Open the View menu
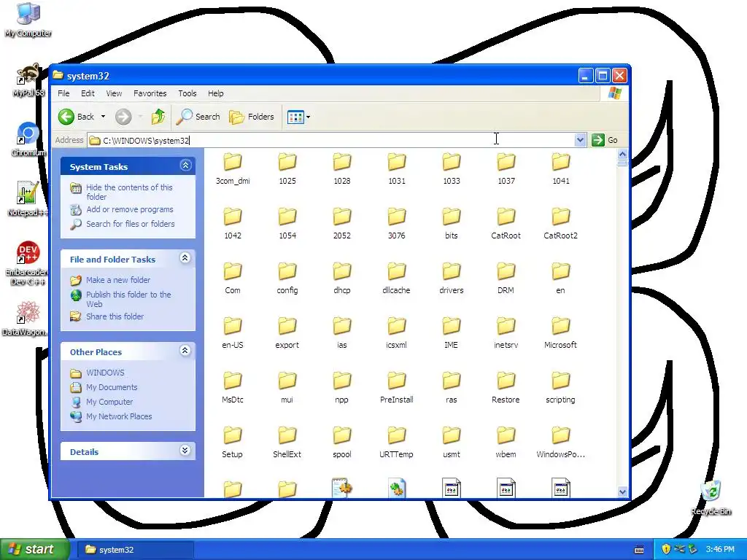This screenshot has height=560, width=747. 114,93
